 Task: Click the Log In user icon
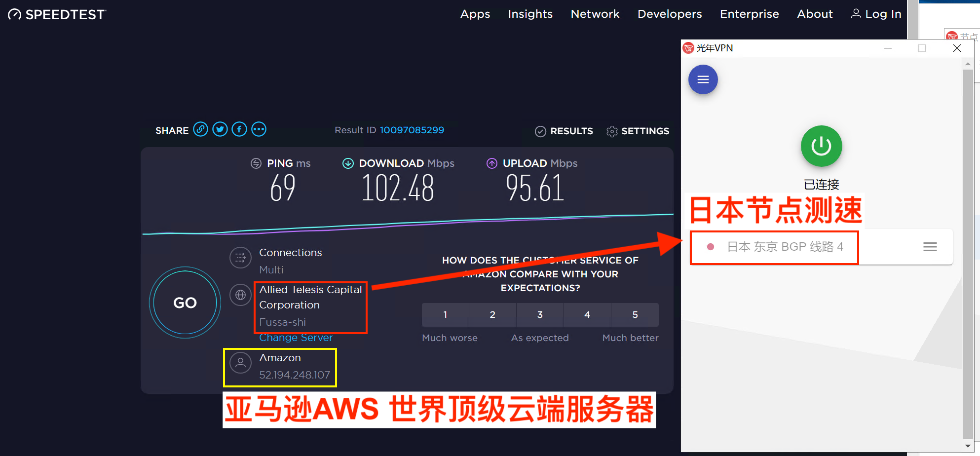856,13
